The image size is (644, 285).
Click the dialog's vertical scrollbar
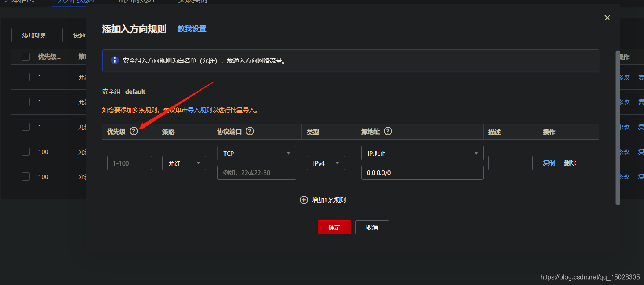(618, 128)
